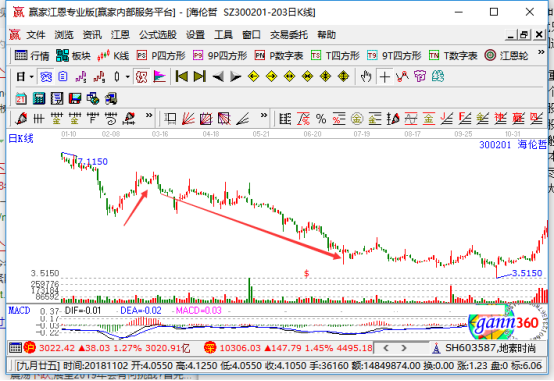
Task: Toggle the highlighted chart overlay button
Action: [x=46, y=76]
